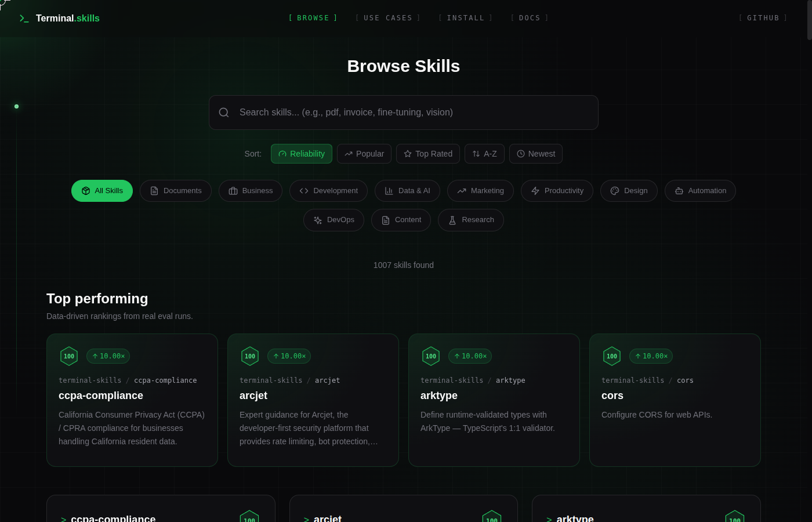Go to the BROWSE nav item
Image resolution: width=812 pixels, height=522 pixels.
(313, 18)
